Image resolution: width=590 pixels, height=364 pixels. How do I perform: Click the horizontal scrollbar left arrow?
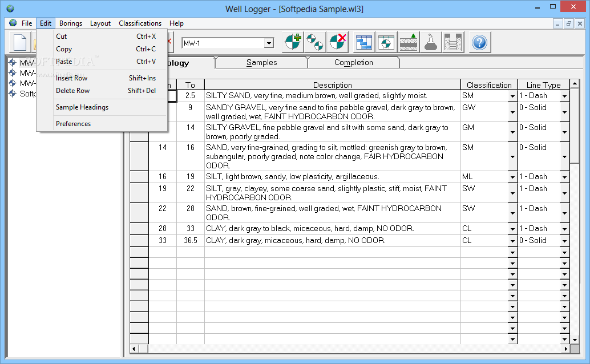click(x=134, y=349)
